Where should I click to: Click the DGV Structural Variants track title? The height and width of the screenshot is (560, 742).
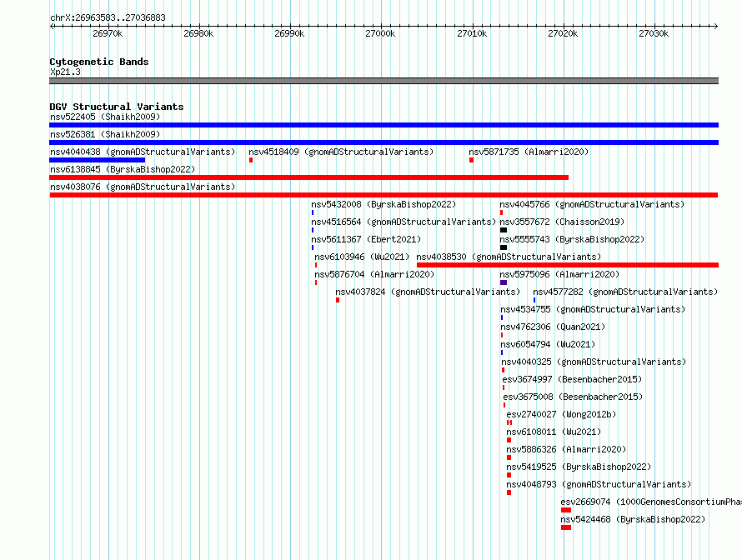pyautogui.click(x=117, y=107)
